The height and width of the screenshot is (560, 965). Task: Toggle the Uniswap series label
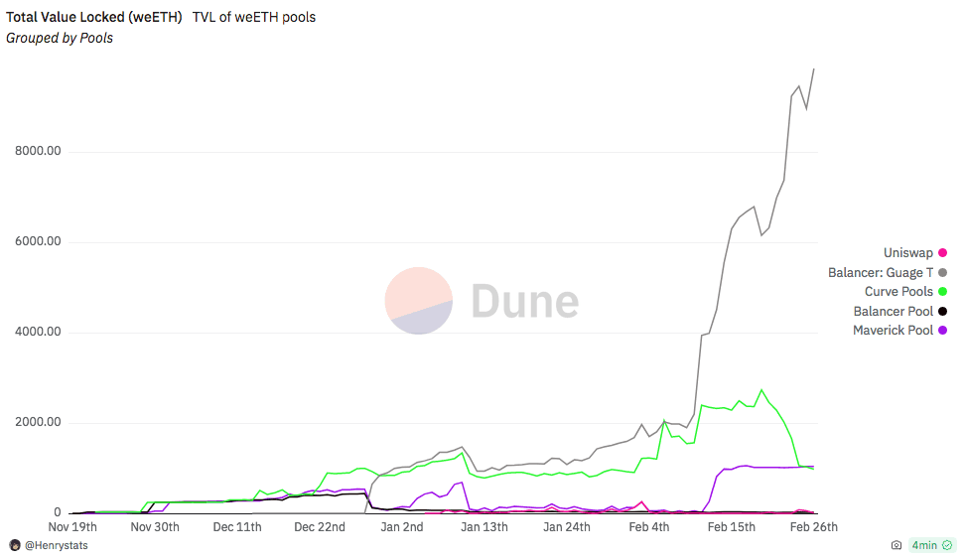coord(908,253)
